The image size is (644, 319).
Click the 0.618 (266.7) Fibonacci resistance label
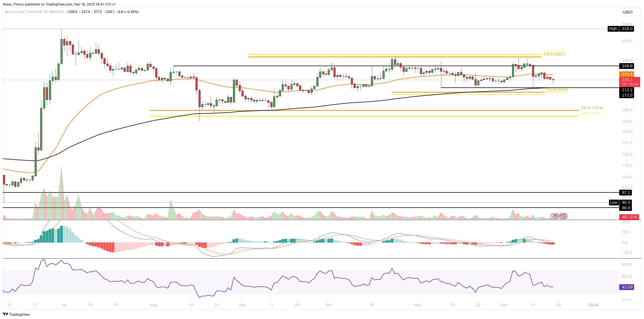click(x=554, y=54)
